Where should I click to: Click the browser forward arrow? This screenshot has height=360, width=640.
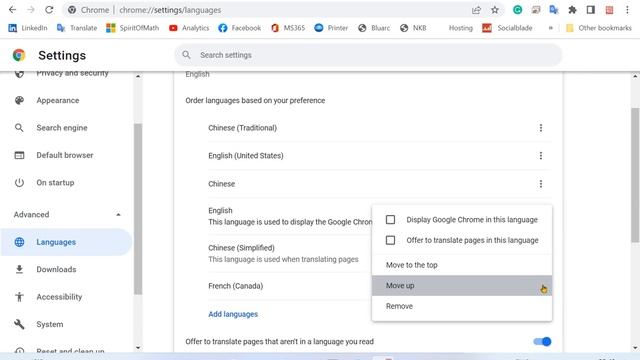31,10
